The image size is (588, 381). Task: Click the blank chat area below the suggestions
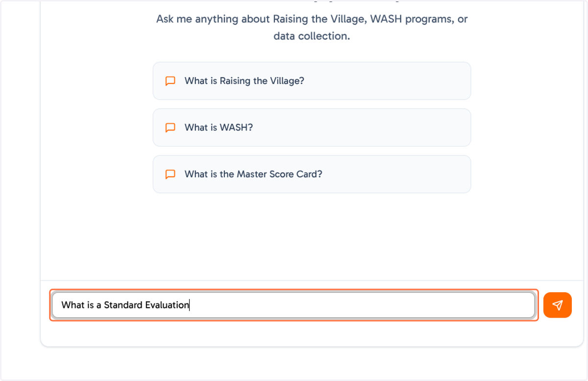pos(312,235)
